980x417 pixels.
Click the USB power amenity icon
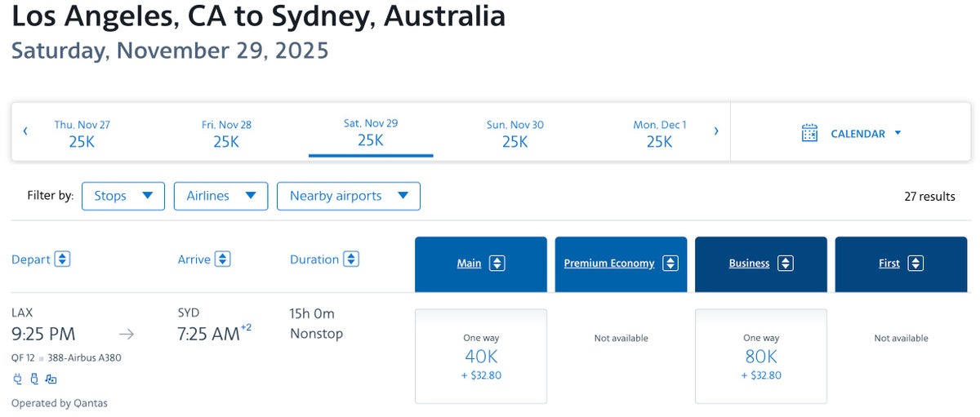point(33,379)
